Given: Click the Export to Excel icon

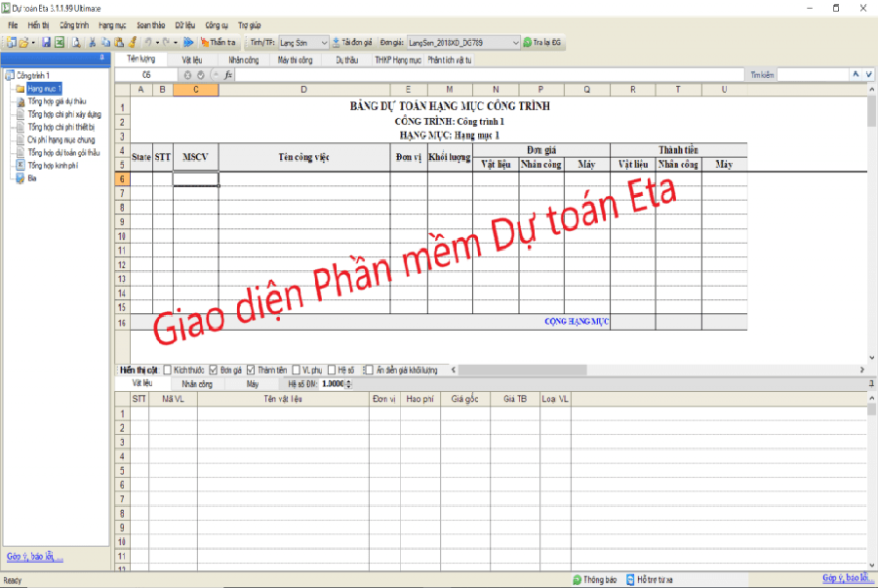Looking at the screenshot, I should pyautogui.click(x=59, y=43).
